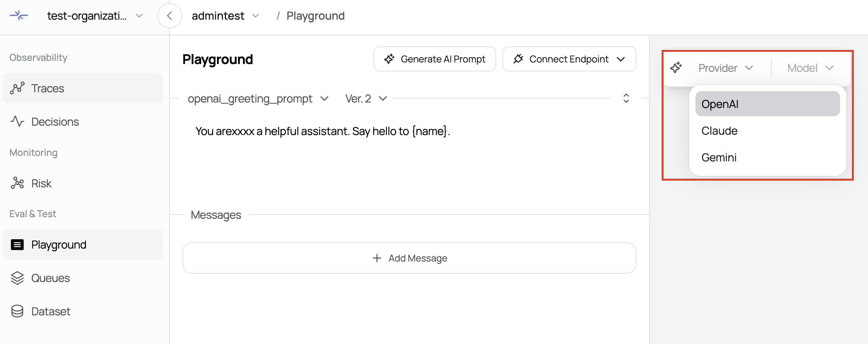Open the Risk monitoring page
868x344 pixels.
click(x=41, y=183)
